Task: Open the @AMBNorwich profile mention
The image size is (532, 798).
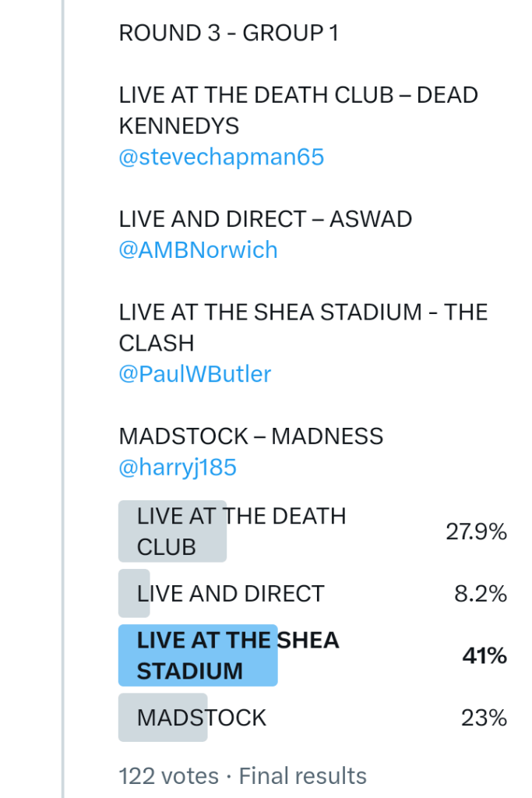Action: click(x=198, y=250)
